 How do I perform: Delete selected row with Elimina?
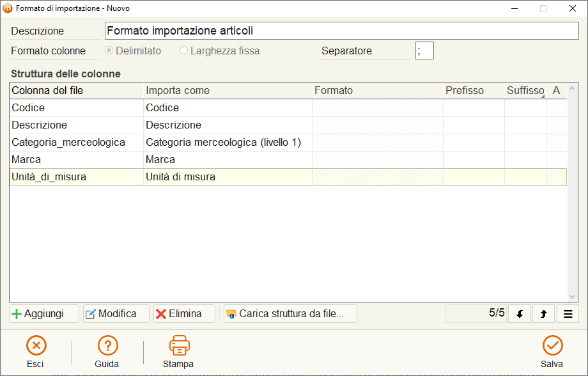184,314
